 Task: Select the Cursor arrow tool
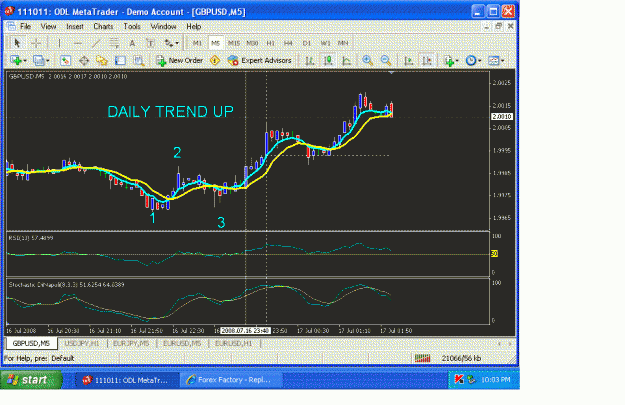17,43
